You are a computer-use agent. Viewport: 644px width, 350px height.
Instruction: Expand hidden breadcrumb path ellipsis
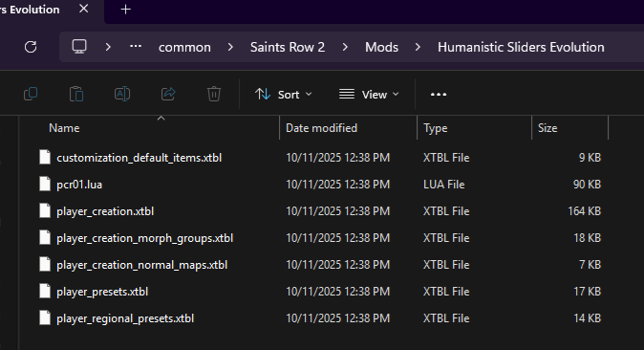coord(136,47)
